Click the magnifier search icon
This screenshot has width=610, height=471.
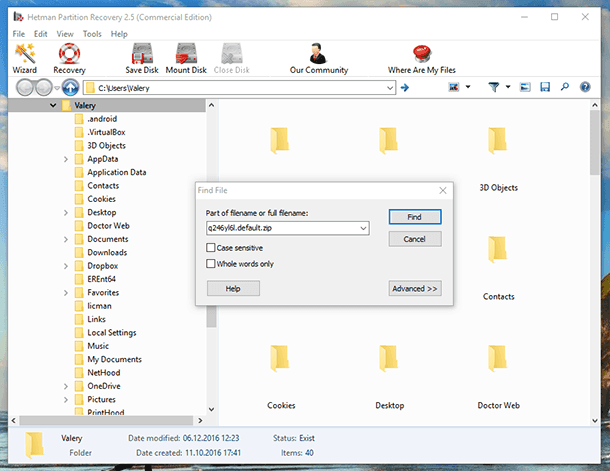tap(564, 87)
